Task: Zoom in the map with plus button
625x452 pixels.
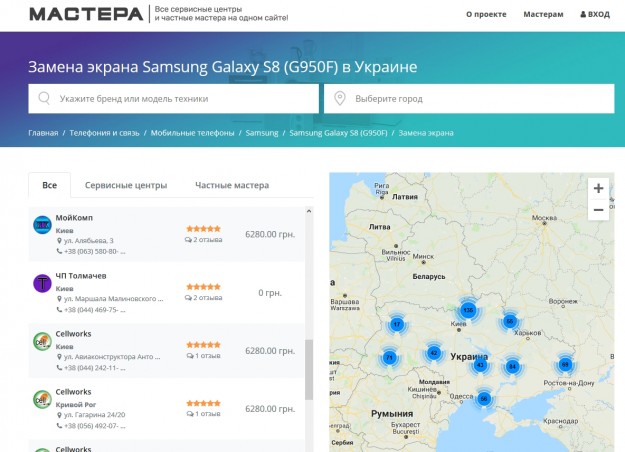Action: 598,188
